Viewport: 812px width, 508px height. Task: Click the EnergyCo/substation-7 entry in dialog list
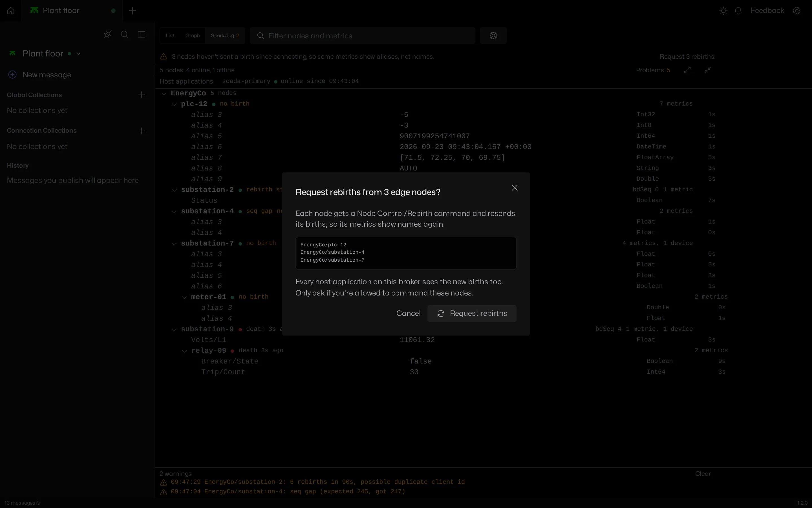[x=332, y=260]
